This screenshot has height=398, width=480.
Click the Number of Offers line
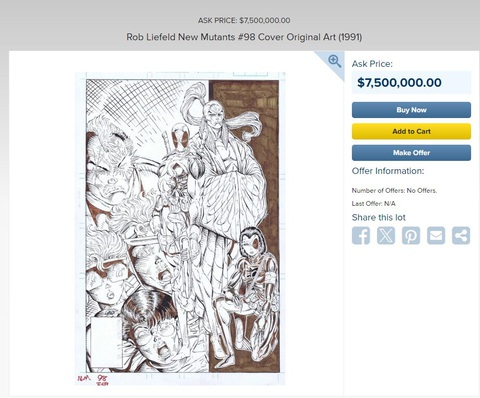point(394,191)
